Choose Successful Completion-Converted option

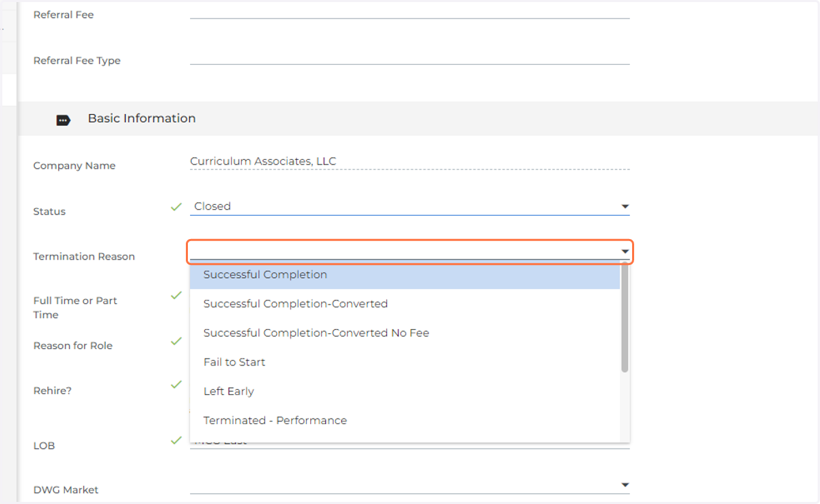[405, 304]
